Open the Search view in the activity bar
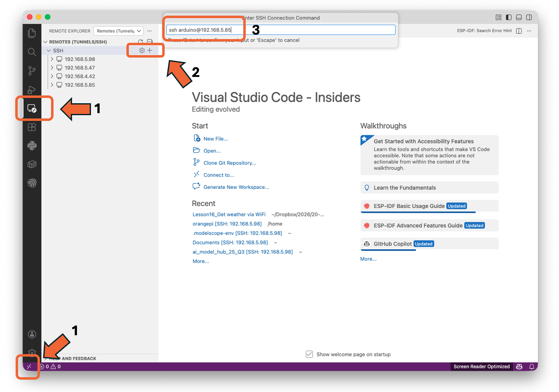This screenshot has height=392, width=559. coord(32,52)
